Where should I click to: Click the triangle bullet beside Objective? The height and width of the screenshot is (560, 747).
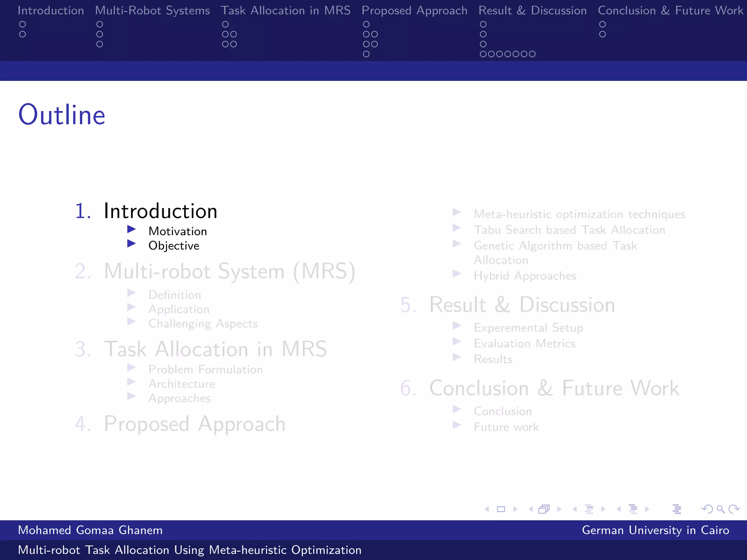pyautogui.click(x=131, y=244)
